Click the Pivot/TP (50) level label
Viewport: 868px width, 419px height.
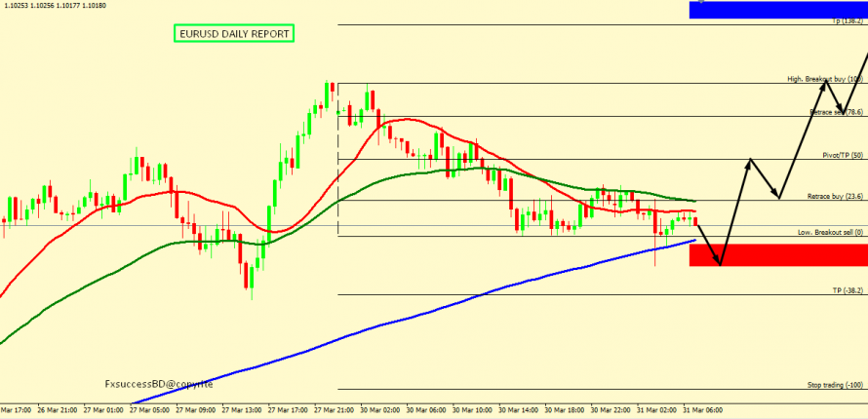click(843, 155)
